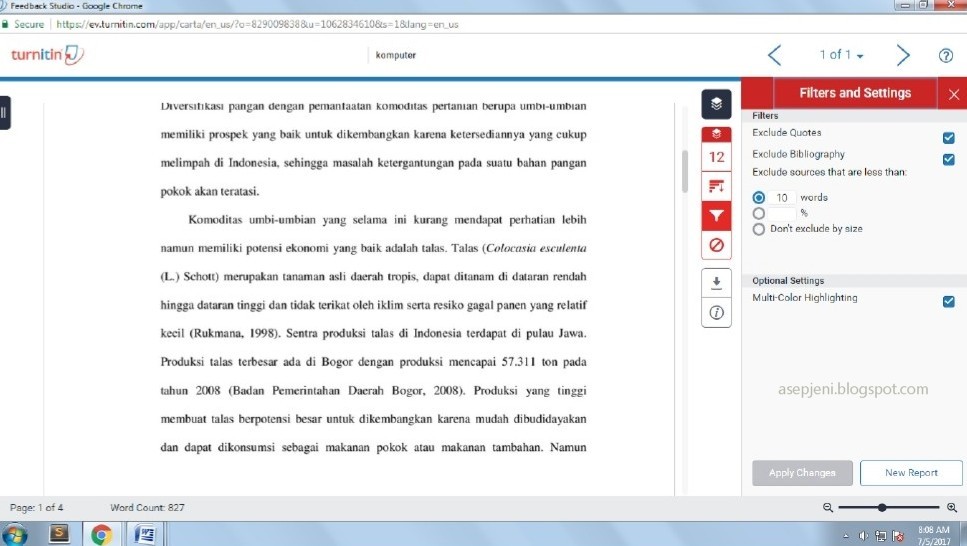Click the zoom out magnifier icon
This screenshot has height=546, width=967.
coord(828,507)
